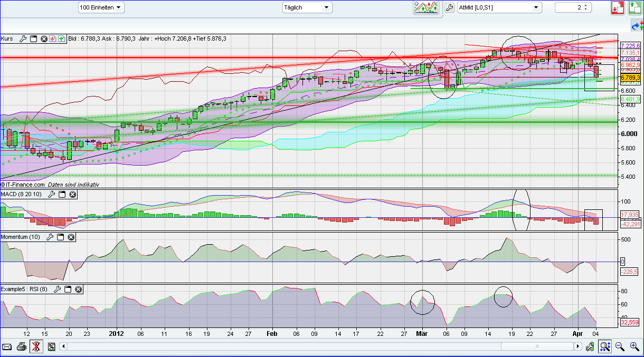The width and height of the screenshot is (644, 357).
Task: Send chart by email envelope icon
Action: [7, 346]
